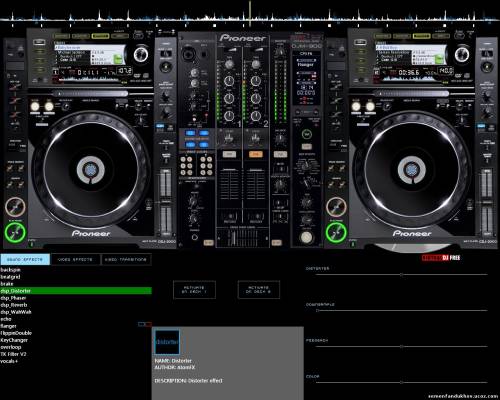Click the mixer channel 1 trim knob
500x400 pixels.
[x=229, y=64]
